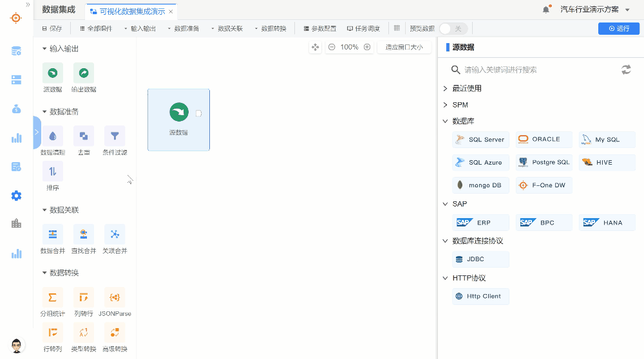
Task: Toggle the canvas grid icon in toolbar
Action: tap(397, 28)
